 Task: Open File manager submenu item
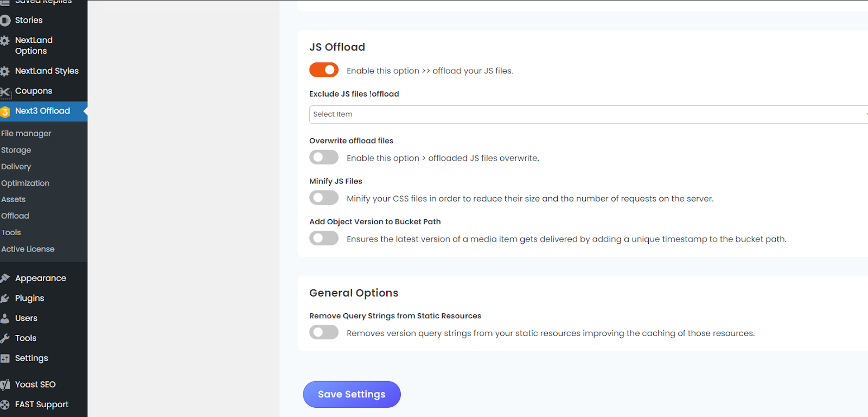[x=26, y=134]
